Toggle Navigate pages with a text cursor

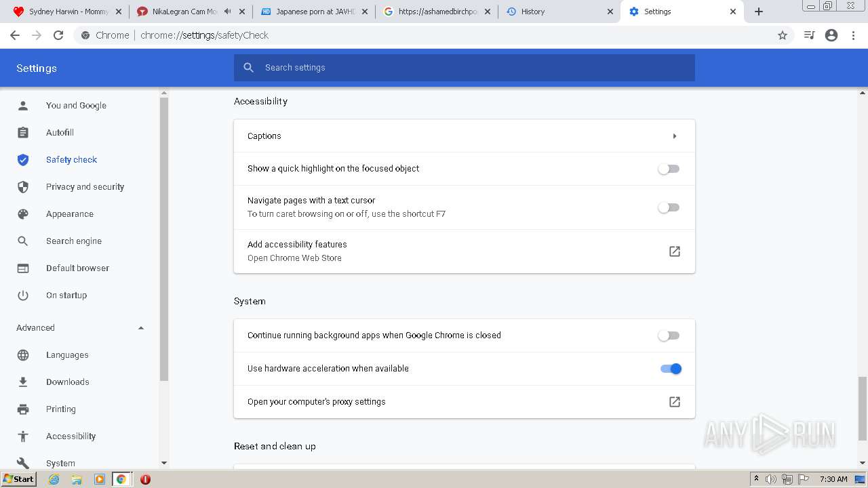click(x=669, y=207)
